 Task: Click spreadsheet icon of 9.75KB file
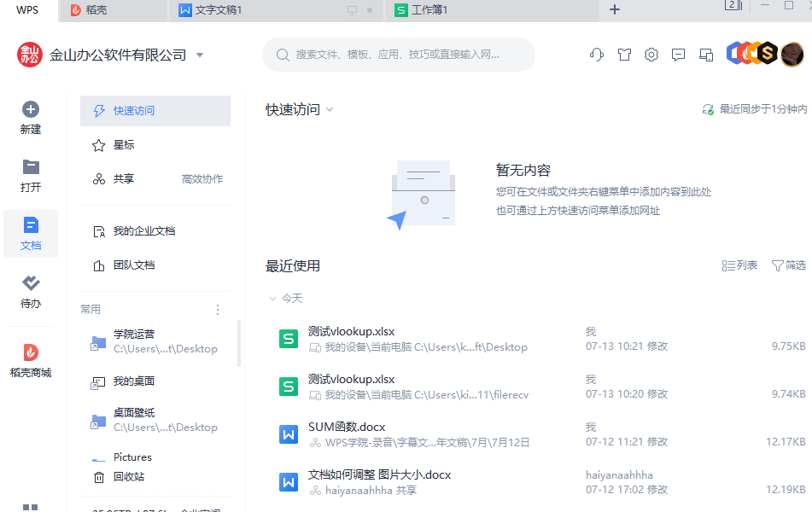(x=289, y=339)
